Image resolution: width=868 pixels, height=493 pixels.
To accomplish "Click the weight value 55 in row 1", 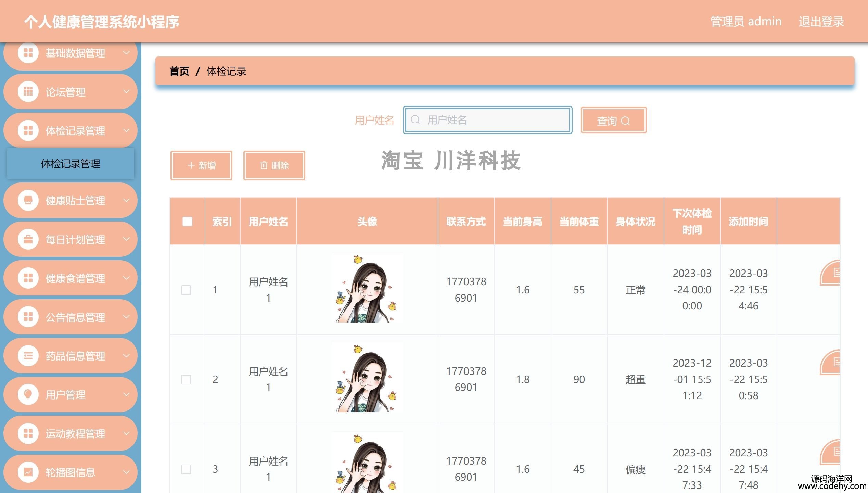I will click(579, 290).
